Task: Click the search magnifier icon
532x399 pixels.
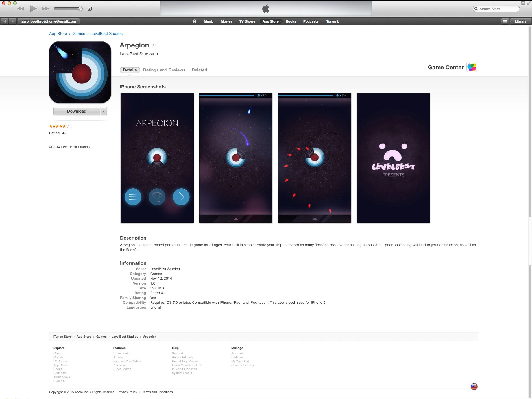Action: coord(476,9)
